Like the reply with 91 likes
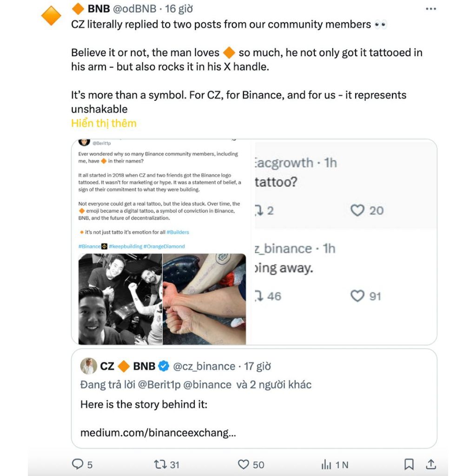Viewport: 476px width, 476px height. tap(357, 296)
